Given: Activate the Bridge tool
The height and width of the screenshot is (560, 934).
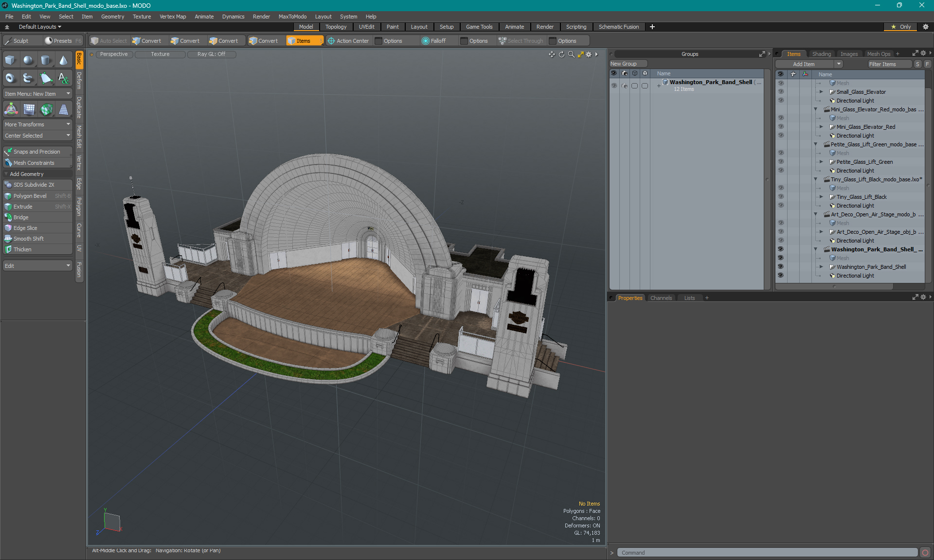Looking at the screenshot, I should 37,217.
